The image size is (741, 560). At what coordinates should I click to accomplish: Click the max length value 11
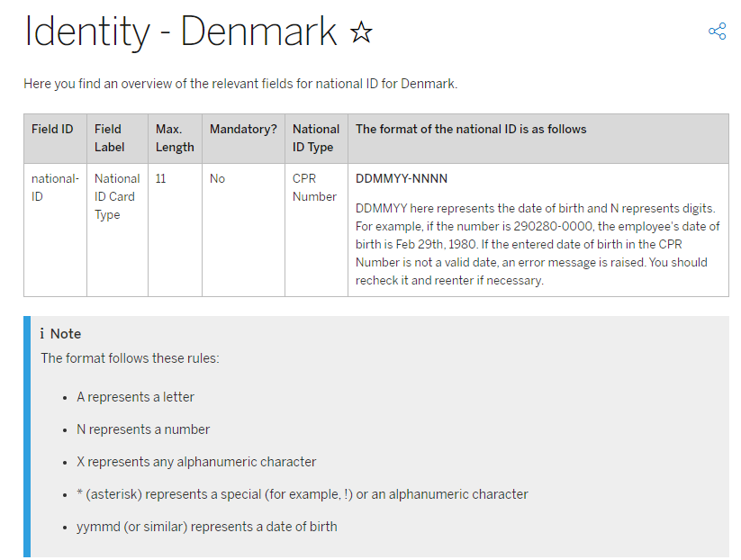click(160, 178)
